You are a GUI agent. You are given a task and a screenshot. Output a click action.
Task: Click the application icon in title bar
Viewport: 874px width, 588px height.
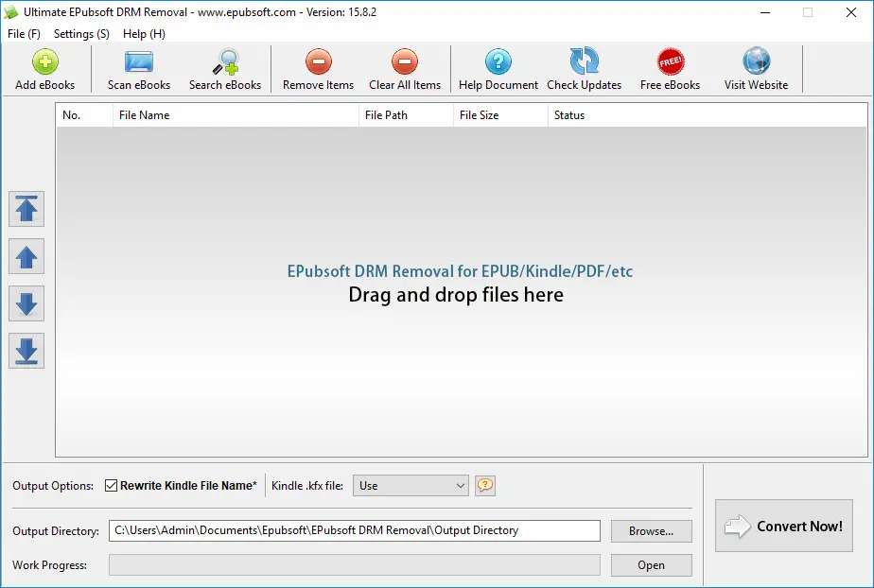[11, 11]
